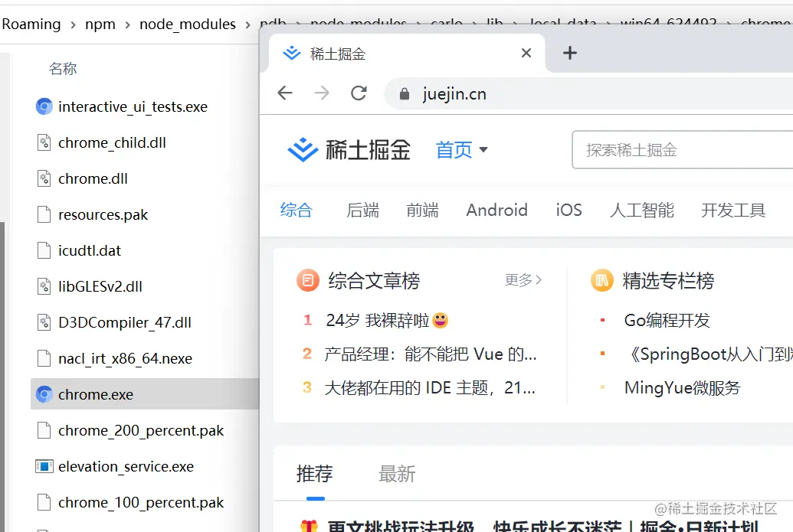Select the 人工智能 category tab
Screen dimensions: 793x532
tap(642, 210)
